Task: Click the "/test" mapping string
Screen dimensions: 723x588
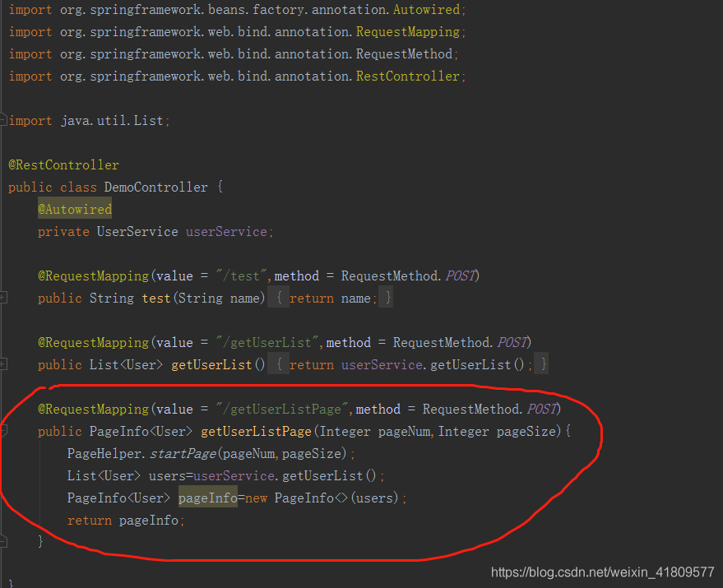Action: [241, 275]
